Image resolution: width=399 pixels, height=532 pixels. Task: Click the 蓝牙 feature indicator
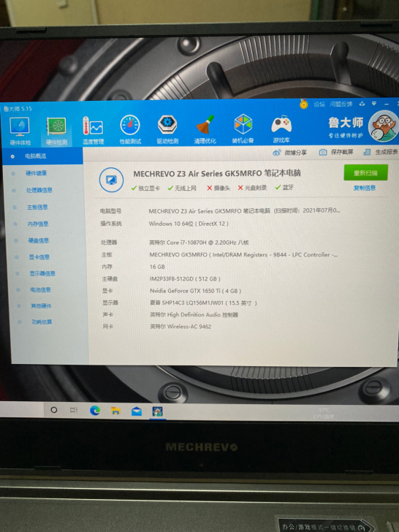[284, 187]
